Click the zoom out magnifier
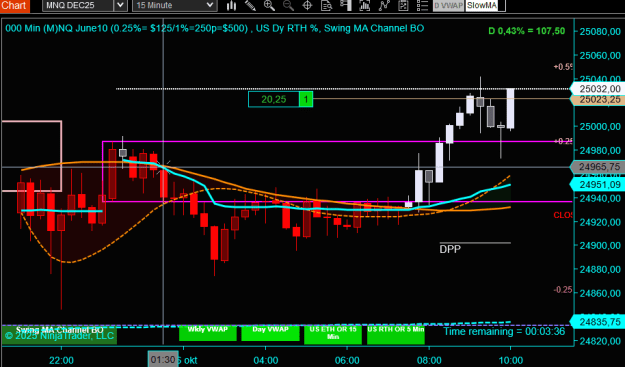Viewport: 625px width, 367px height. pyautogui.click(x=288, y=5)
